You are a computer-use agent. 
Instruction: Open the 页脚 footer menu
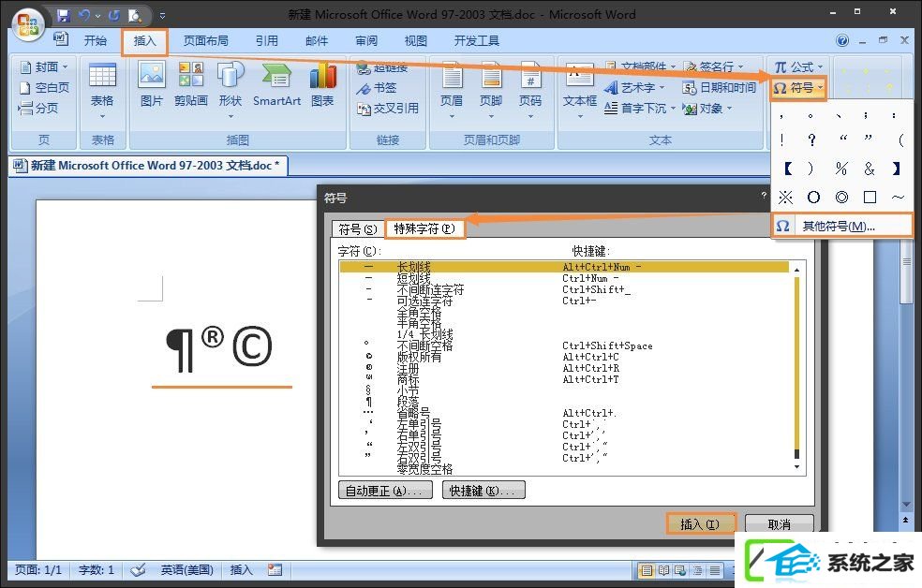[x=491, y=90]
